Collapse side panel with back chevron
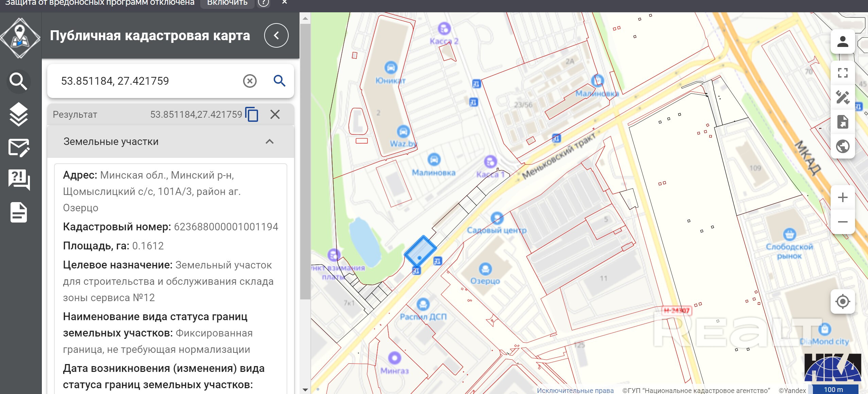 [276, 35]
